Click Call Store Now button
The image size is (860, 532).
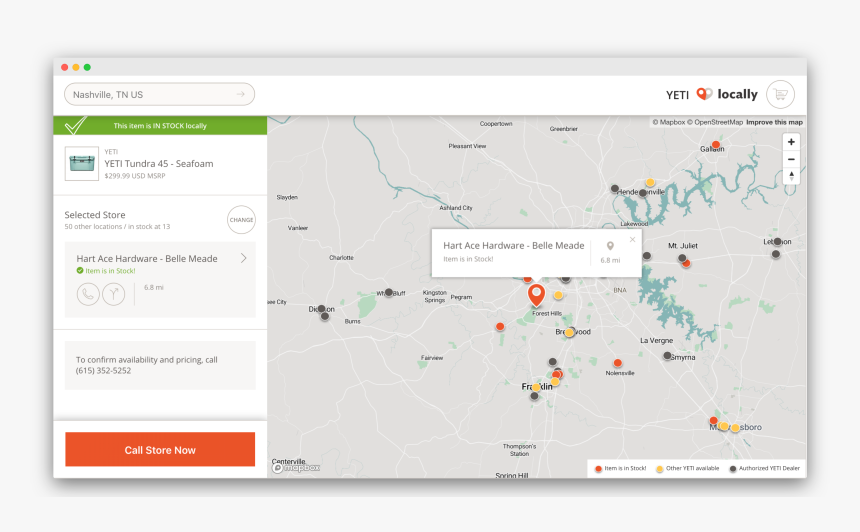(x=160, y=450)
